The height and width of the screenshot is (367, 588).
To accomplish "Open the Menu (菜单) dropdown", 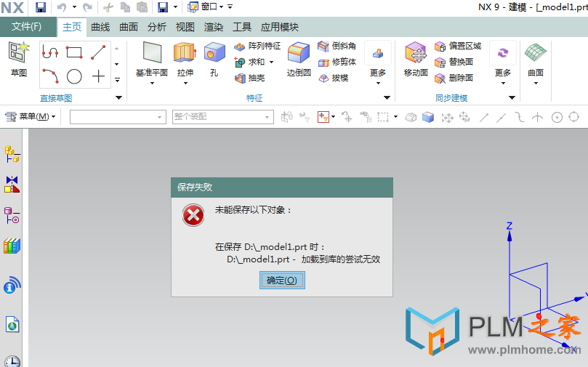I will point(31,116).
